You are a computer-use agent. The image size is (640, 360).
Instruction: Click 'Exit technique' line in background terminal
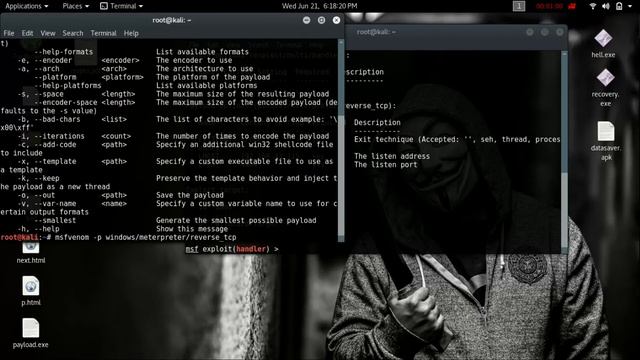(457, 140)
